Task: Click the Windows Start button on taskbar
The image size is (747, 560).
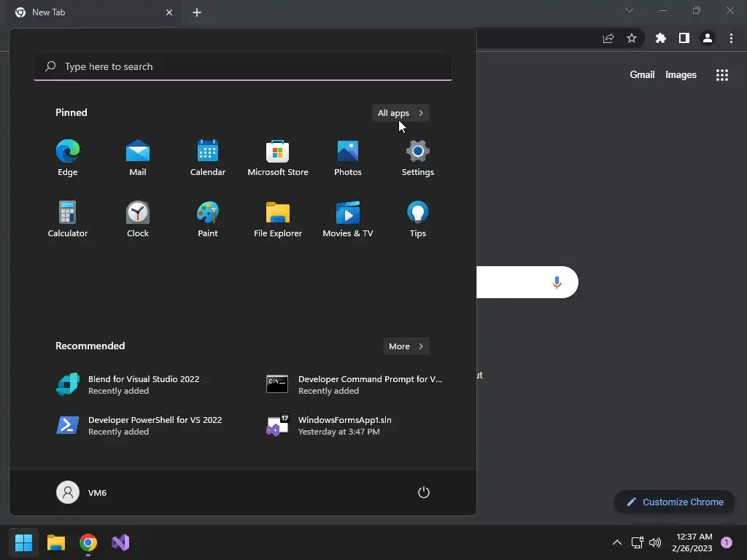Action: (x=24, y=542)
